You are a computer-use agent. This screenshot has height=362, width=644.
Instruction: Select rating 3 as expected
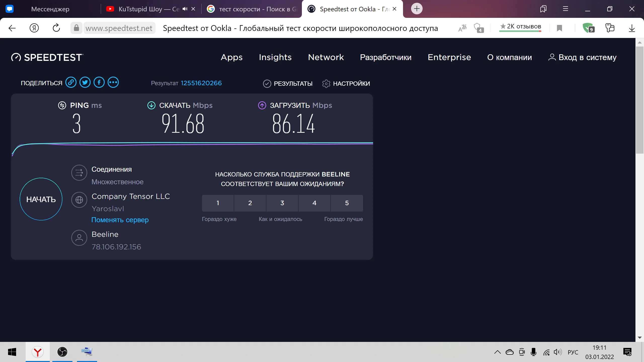[282, 203]
